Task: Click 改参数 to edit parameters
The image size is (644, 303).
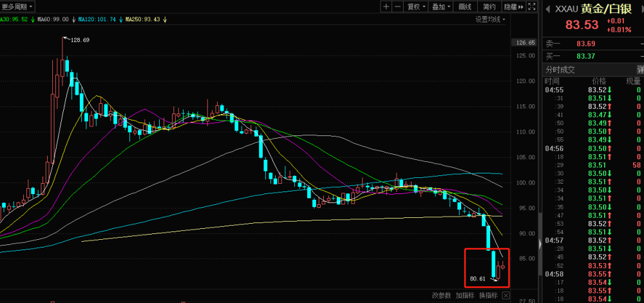Action: point(442,295)
